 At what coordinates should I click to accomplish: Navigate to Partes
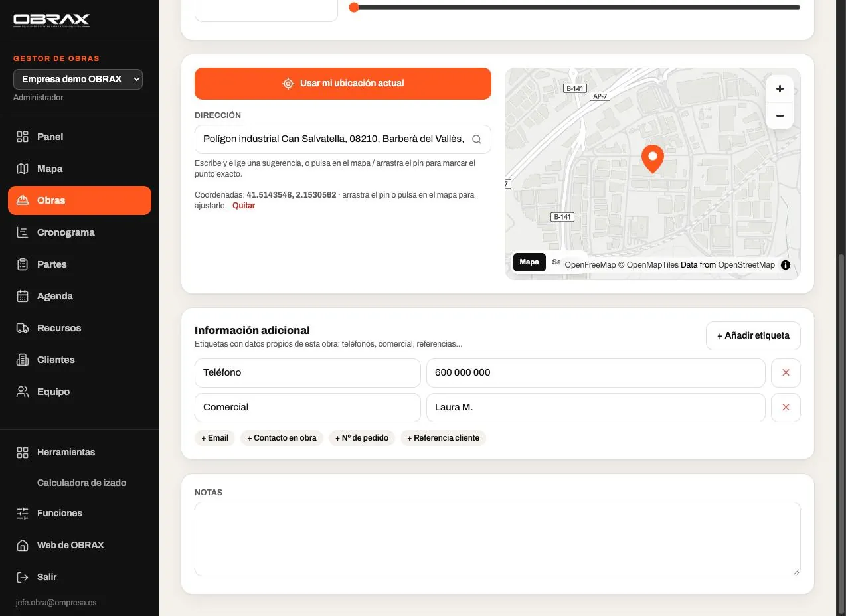80,264
